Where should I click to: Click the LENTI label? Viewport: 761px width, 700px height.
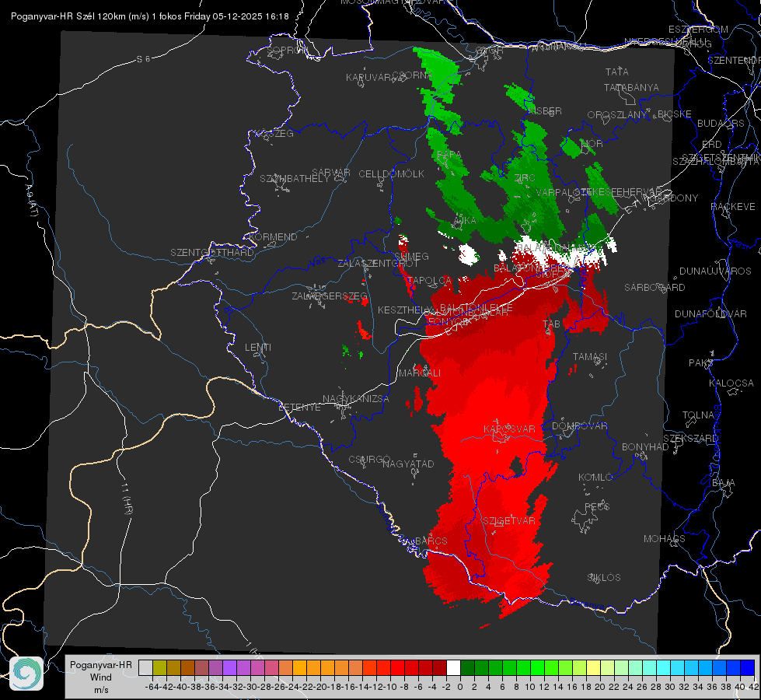pos(258,348)
